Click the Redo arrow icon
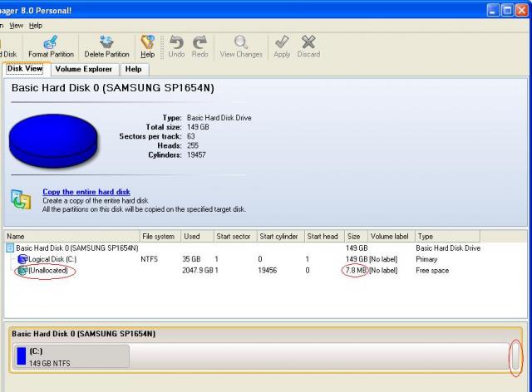 [x=199, y=42]
